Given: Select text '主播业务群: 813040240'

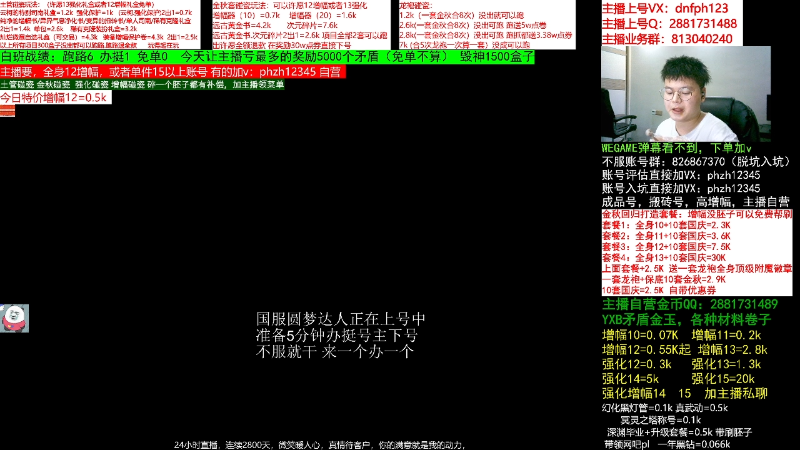Looking at the screenshot, I should [x=667, y=39].
